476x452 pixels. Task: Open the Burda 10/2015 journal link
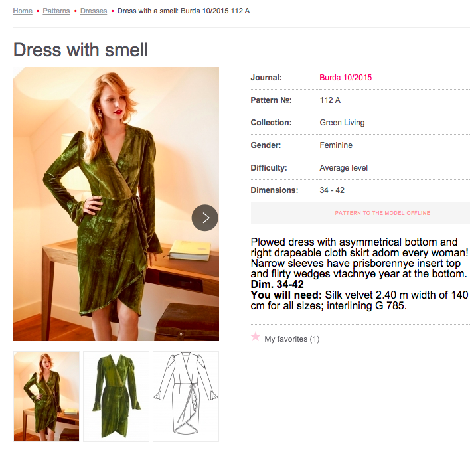(345, 78)
